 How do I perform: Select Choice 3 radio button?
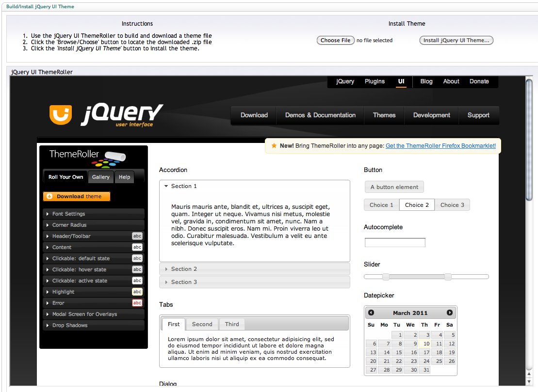[452, 205]
